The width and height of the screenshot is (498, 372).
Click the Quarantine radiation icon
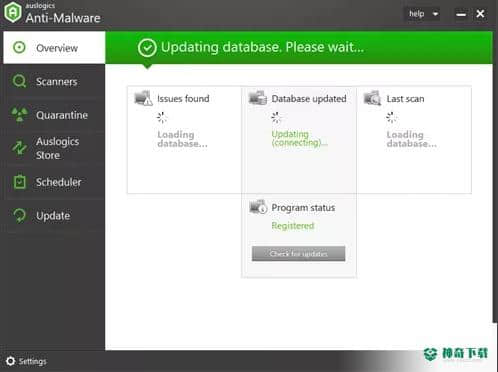[19, 114]
